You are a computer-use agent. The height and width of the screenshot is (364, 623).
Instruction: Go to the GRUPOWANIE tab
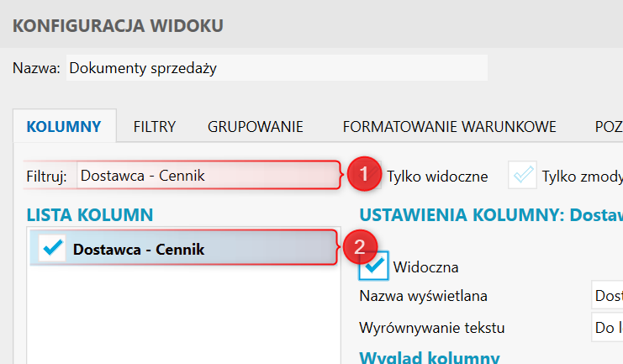click(x=256, y=127)
